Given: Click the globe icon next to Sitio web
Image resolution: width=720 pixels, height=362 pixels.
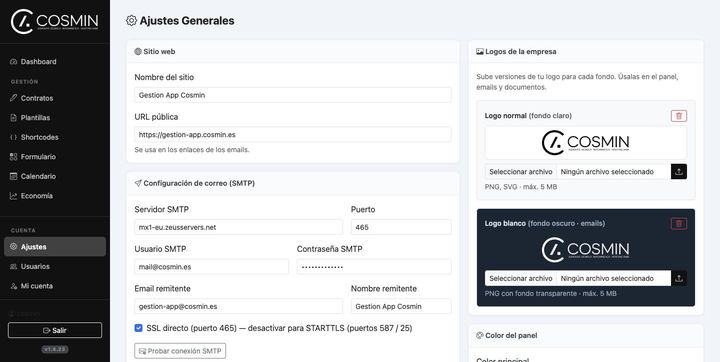Looking at the screenshot, I should coord(138,51).
